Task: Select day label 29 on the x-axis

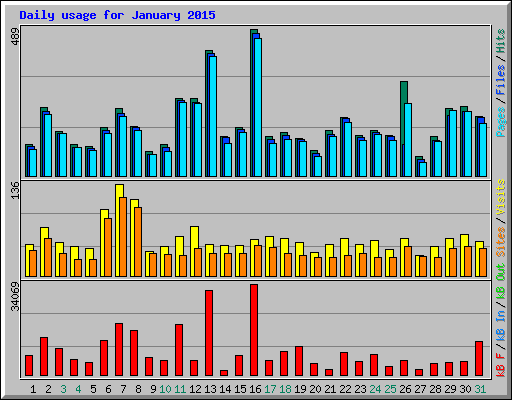Action: pos(450,389)
